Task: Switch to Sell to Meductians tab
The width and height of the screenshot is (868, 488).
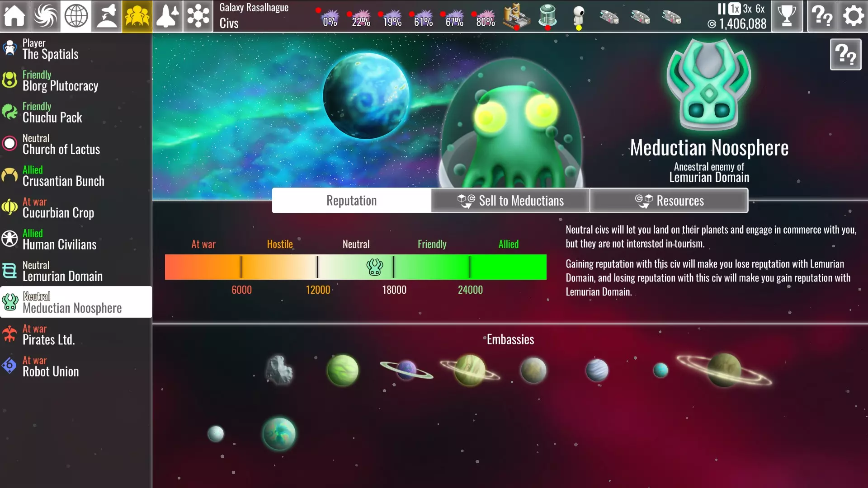Action: tap(510, 201)
